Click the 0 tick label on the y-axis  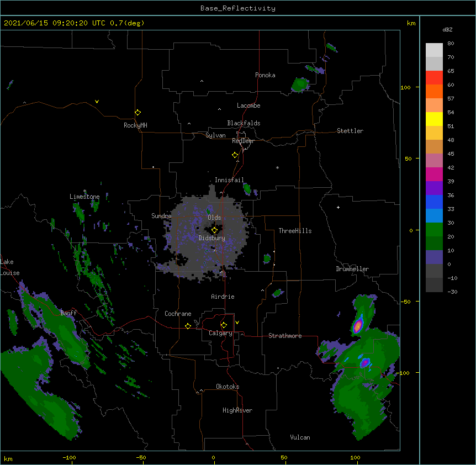tap(411, 231)
